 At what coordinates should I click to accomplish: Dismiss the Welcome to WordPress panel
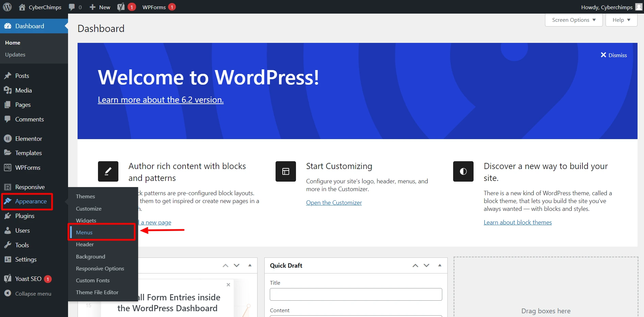coord(613,55)
